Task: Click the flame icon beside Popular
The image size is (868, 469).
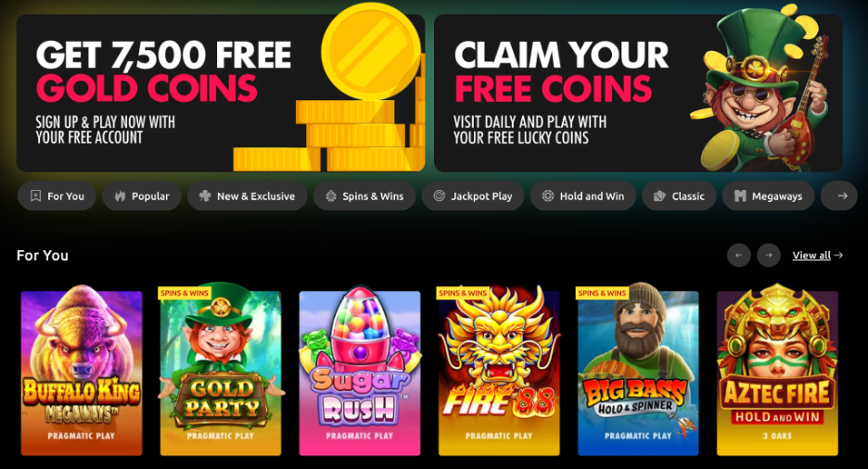Action: click(x=121, y=196)
